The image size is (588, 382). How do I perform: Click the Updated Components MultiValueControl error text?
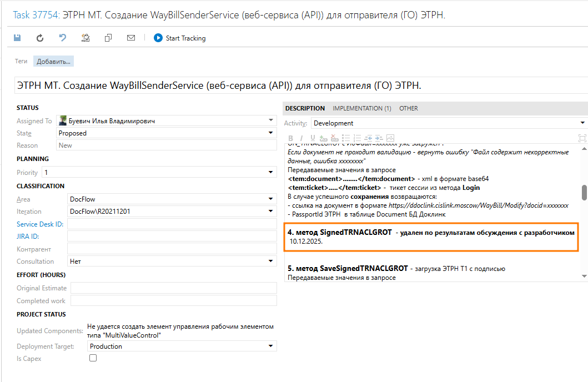pyautogui.click(x=180, y=331)
